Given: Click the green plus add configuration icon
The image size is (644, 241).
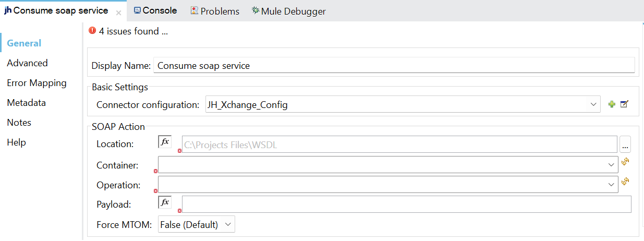Looking at the screenshot, I should coord(612,104).
